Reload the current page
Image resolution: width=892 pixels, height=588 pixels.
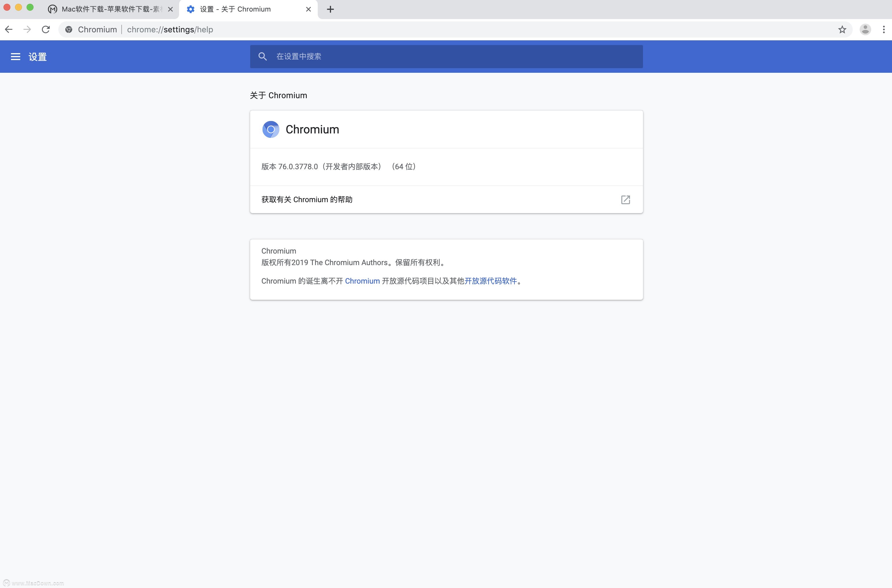(x=46, y=29)
